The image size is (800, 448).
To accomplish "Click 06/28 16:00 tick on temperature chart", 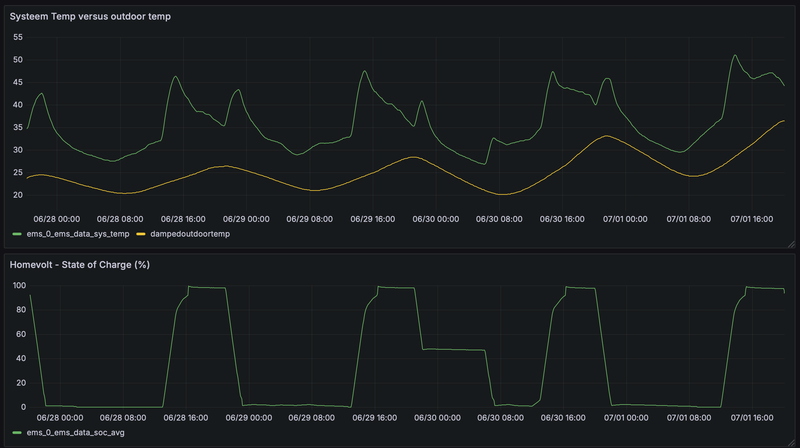I will point(183,219).
